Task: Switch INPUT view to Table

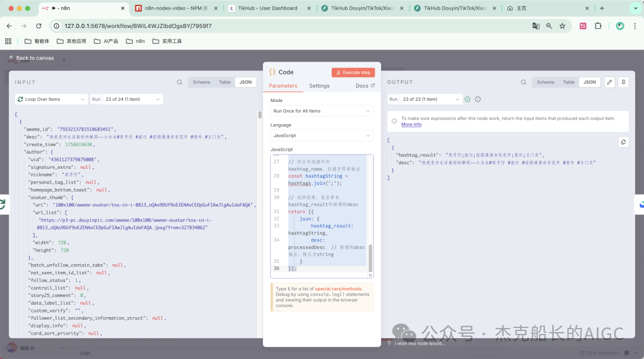Action: click(x=225, y=82)
